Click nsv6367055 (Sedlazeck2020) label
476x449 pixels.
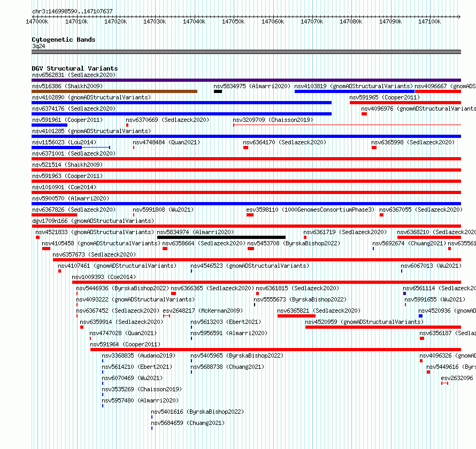(x=421, y=210)
